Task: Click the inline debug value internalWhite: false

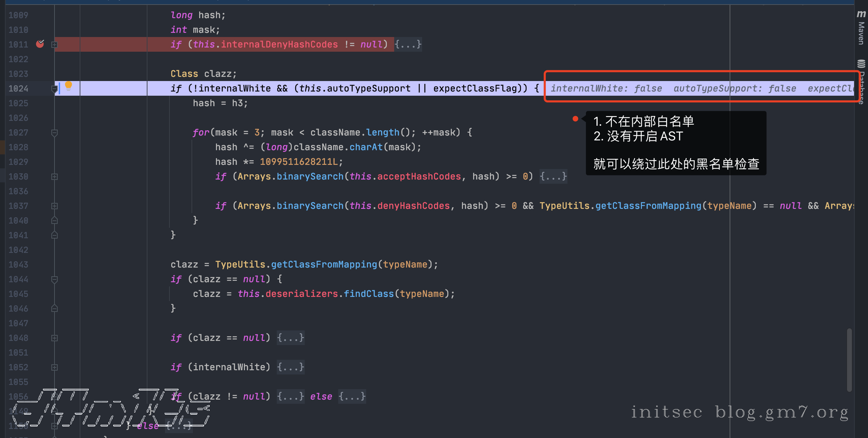Action: 606,88
